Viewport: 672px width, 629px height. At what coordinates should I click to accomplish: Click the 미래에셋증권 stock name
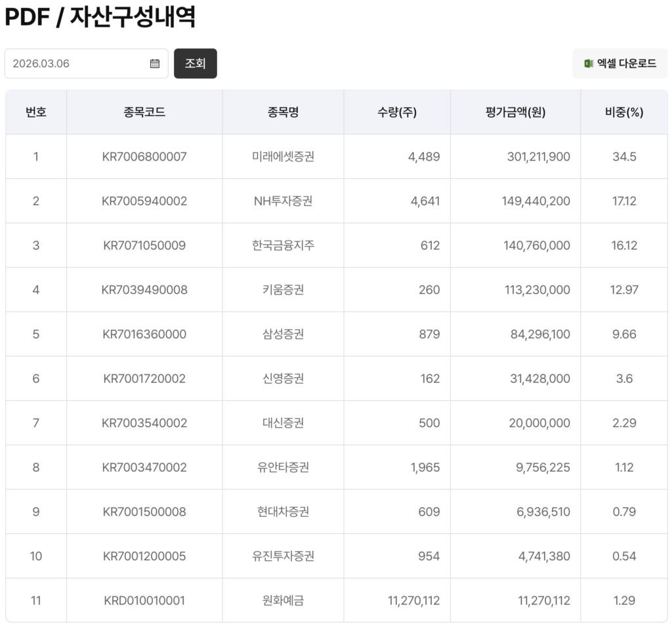pyautogui.click(x=283, y=157)
